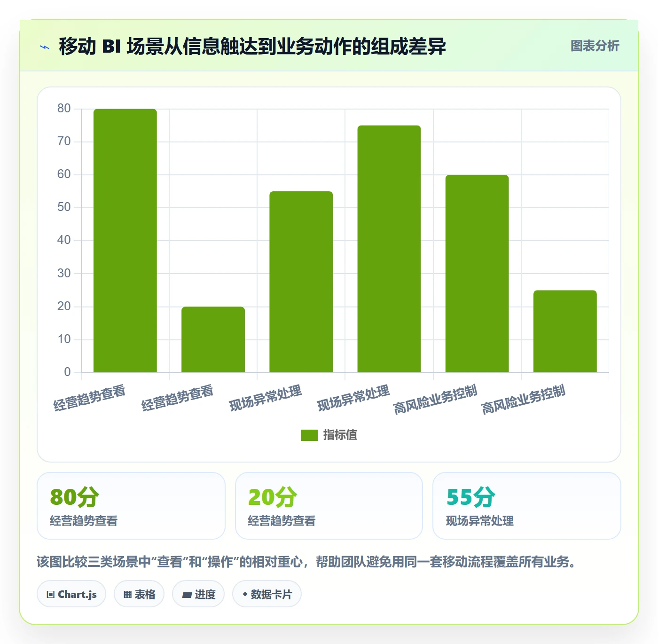
Task: Click the 25-value bar in the chart
Action: click(565, 331)
